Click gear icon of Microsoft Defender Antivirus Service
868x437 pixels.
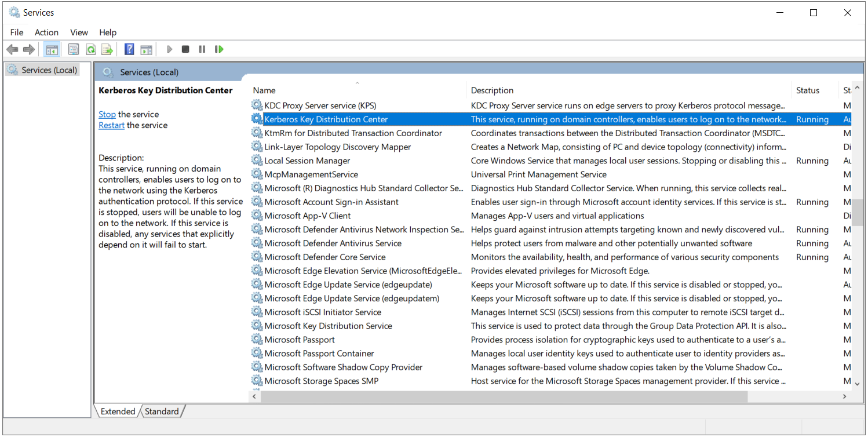[257, 243]
